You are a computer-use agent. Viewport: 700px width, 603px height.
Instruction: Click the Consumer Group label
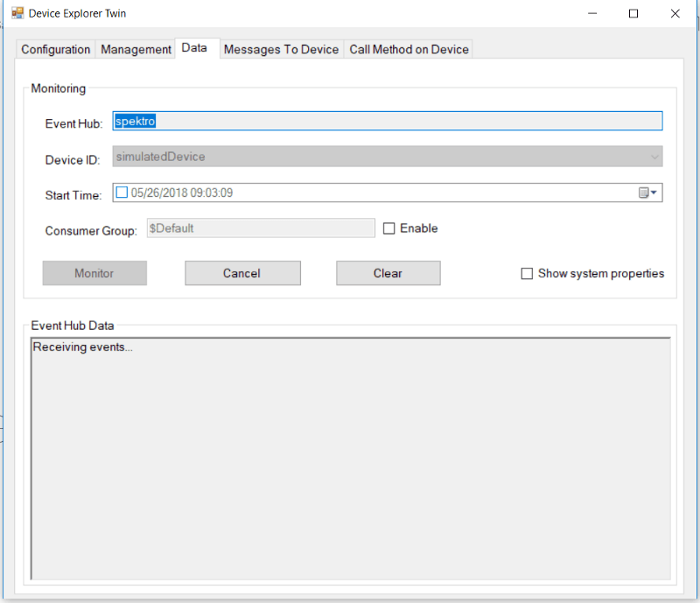click(x=91, y=231)
